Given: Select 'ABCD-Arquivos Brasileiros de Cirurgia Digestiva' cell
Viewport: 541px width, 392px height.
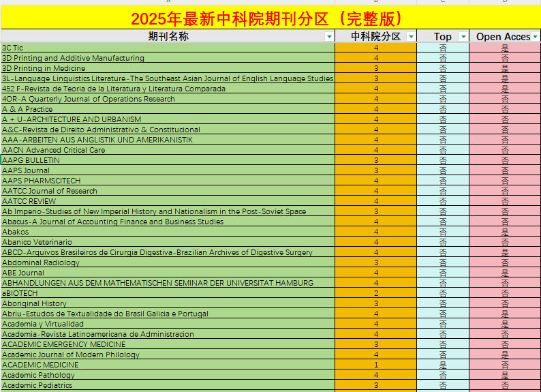Looking at the screenshot, I should [x=168, y=252].
